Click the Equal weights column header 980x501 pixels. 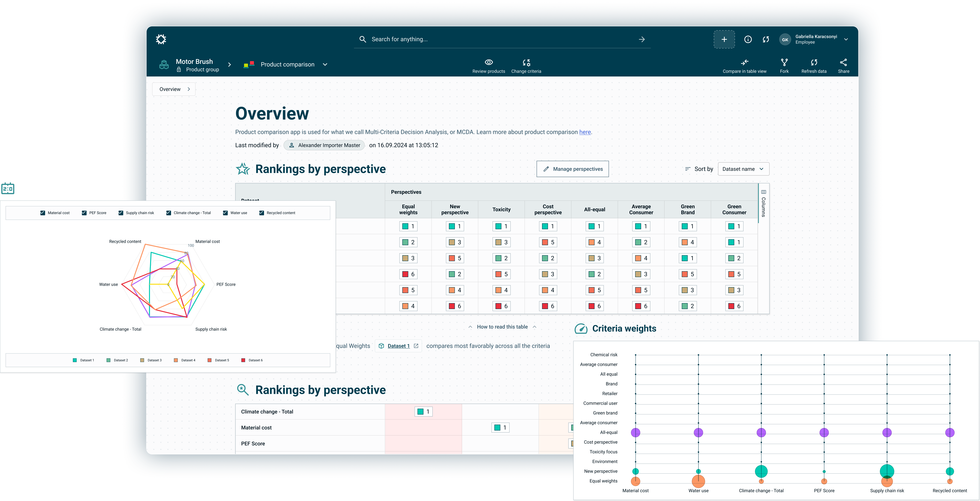408,209
